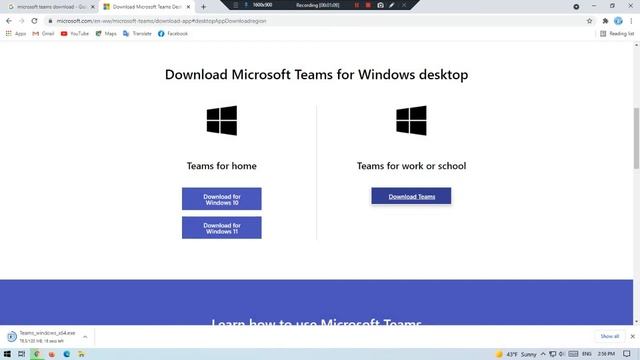The width and height of the screenshot is (640, 360).
Task: Click Download for Windows 11 button
Action: coord(222,228)
